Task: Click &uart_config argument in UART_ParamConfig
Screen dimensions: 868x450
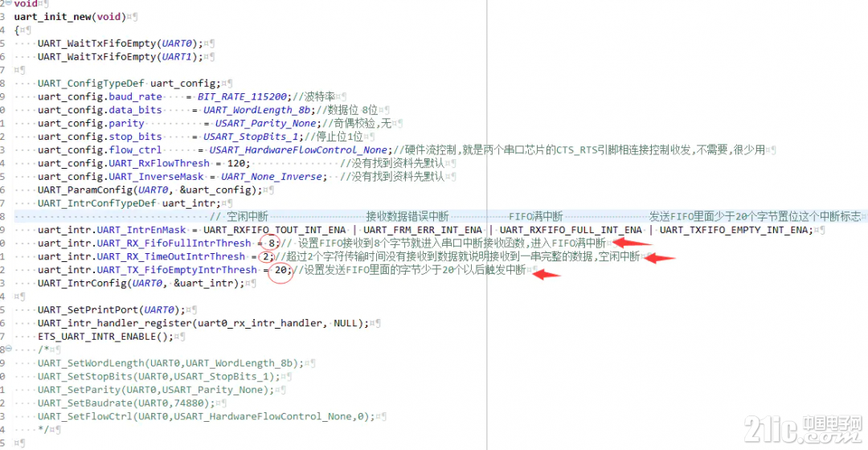Action: tap(215, 190)
